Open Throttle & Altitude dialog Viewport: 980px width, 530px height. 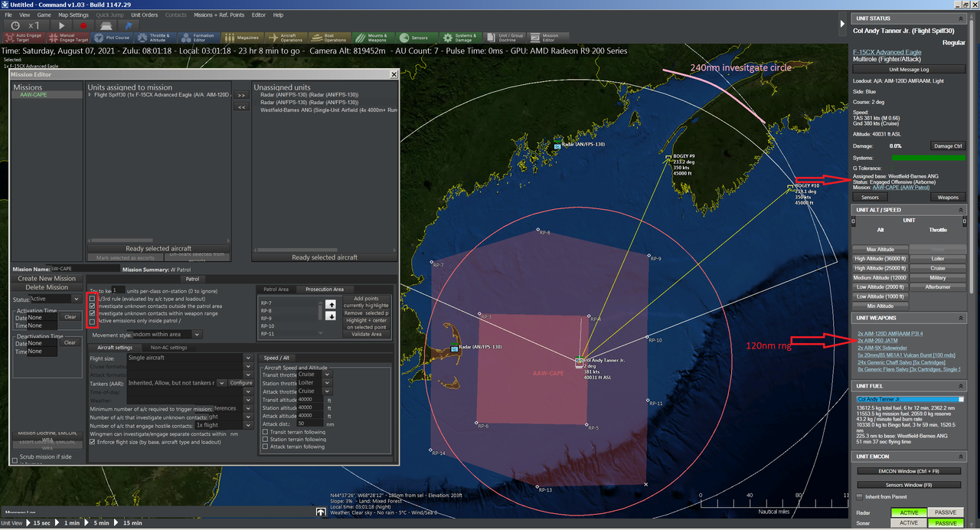(x=155, y=37)
